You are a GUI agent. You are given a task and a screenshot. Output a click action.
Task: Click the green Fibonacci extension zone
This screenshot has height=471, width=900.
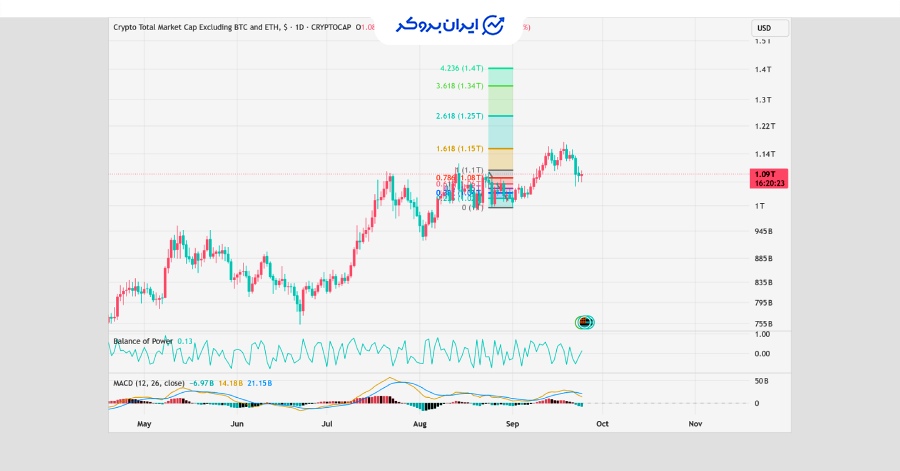pos(500,100)
